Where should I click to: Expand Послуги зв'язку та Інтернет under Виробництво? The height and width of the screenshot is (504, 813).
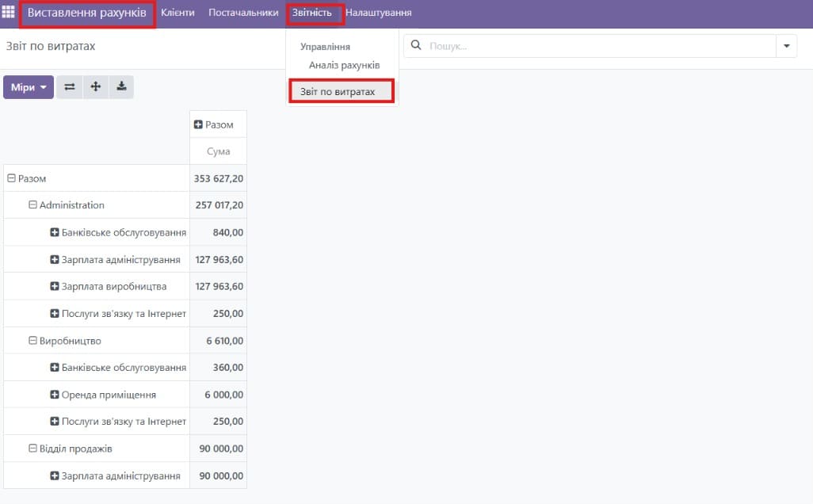pos(55,421)
